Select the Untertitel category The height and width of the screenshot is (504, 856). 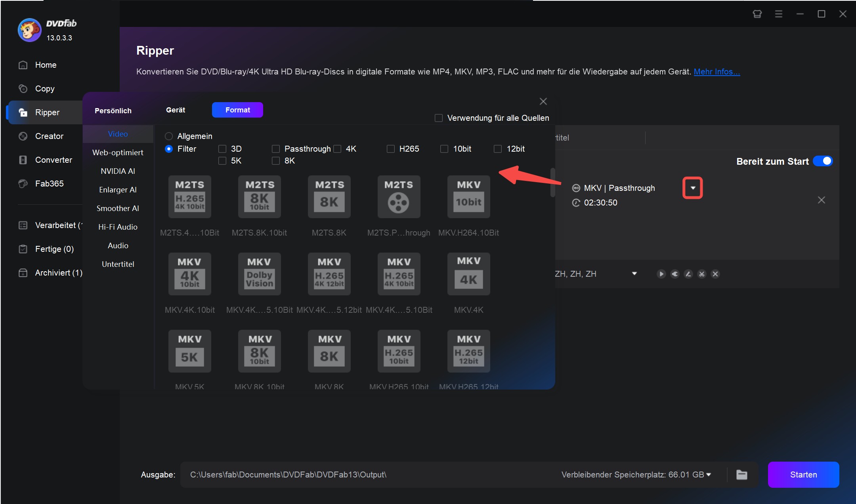pyautogui.click(x=118, y=264)
